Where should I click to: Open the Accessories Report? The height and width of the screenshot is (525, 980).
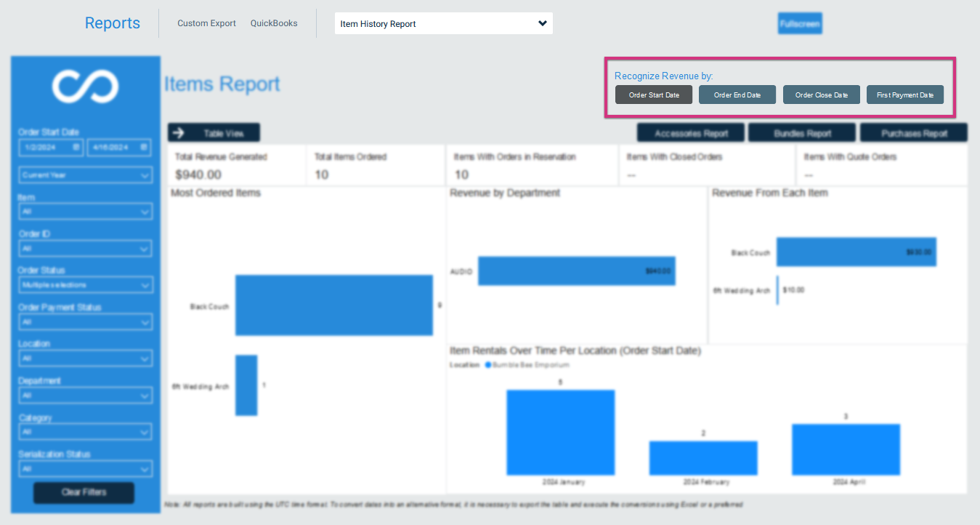[692, 133]
